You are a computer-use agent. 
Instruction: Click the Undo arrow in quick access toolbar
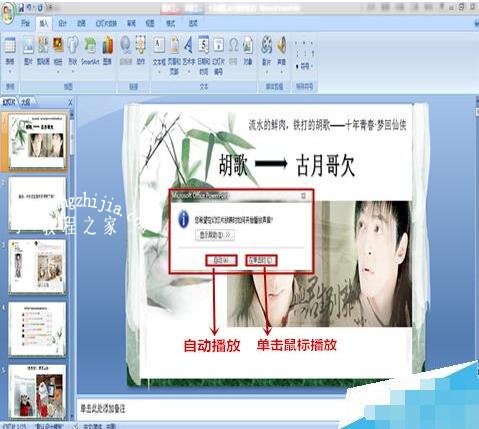click(30, 7)
